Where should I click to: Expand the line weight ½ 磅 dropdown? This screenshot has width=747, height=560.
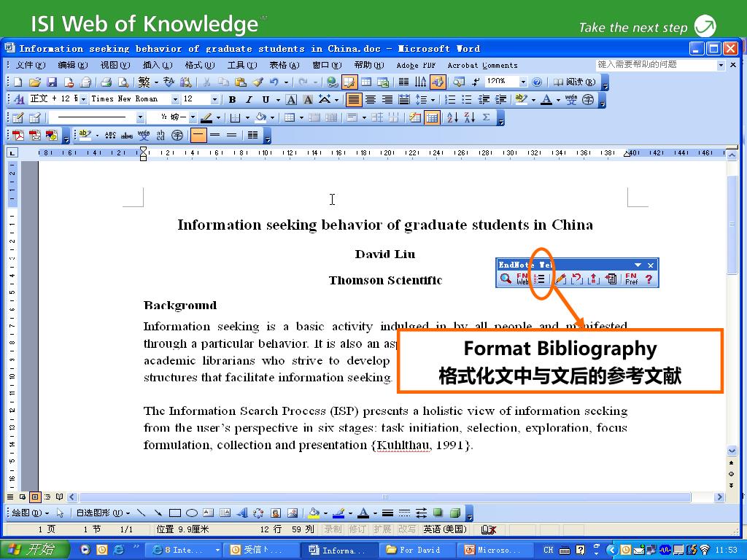point(193,117)
